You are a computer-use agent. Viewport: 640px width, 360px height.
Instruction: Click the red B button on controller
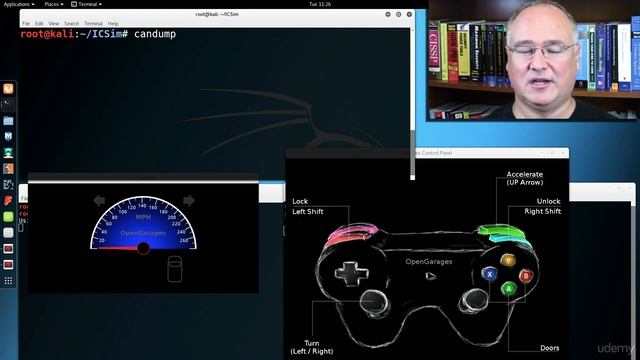tap(526, 276)
